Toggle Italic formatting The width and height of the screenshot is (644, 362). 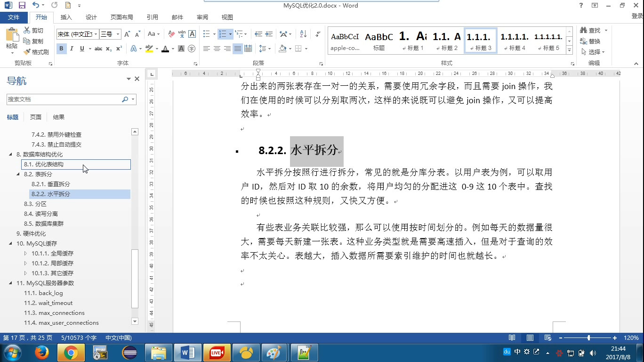pyautogui.click(x=72, y=49)
